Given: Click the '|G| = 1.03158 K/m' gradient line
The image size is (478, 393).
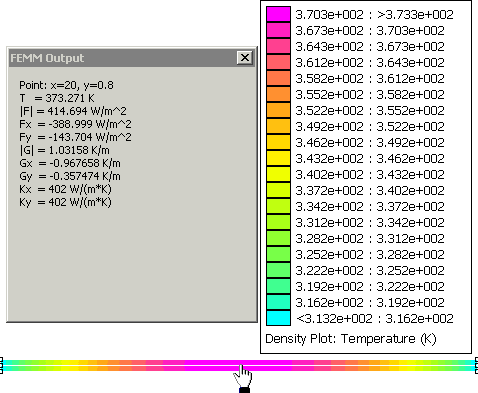Looking at the screenshot, I should [64, 150].
